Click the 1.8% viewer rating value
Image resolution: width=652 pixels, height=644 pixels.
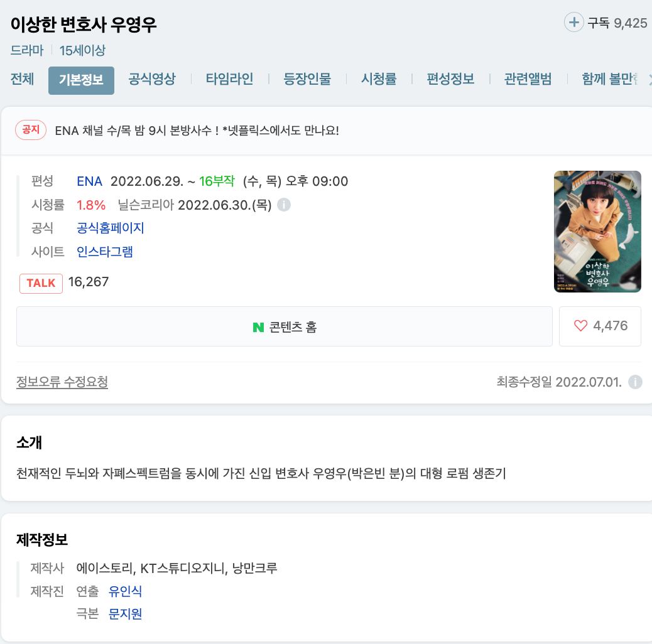point(91,205)
